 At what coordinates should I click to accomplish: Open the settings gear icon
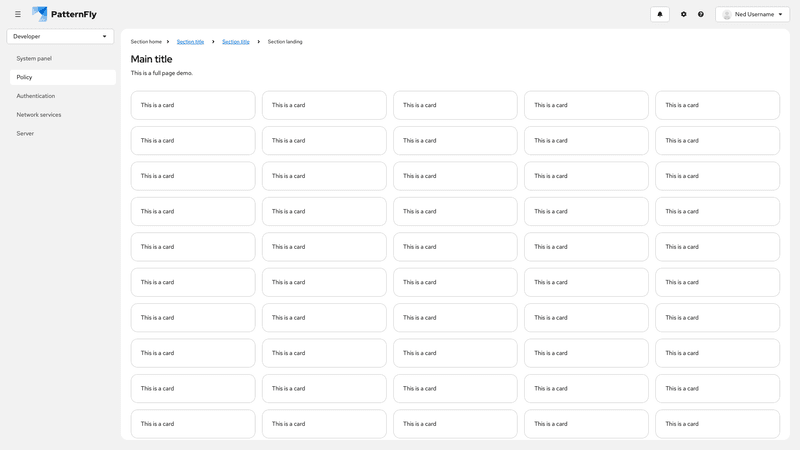(x=684, y=14)
